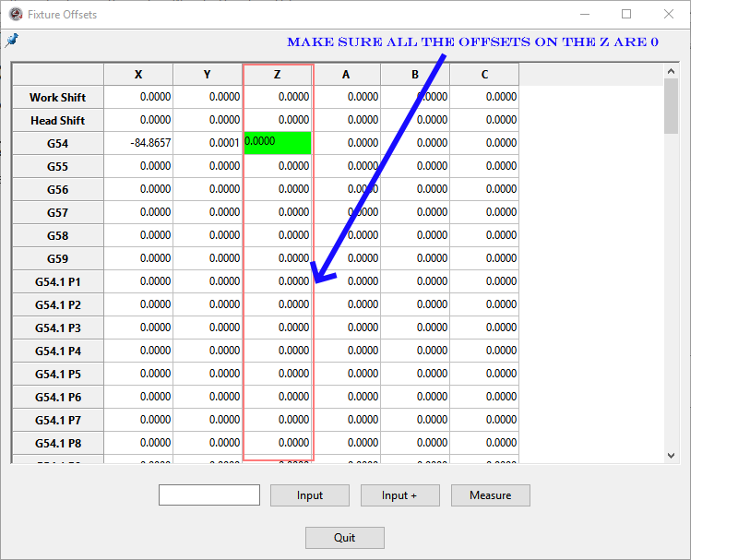Select the G59 row header
The image size is (738, 560).
pos(57,258)
